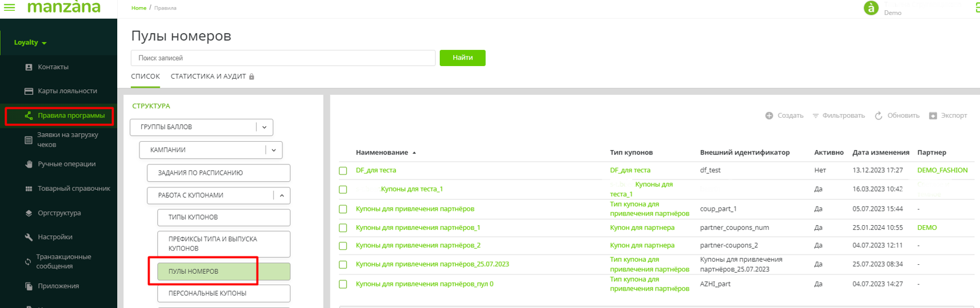Screen dimensions: 980x308
Task: Open the DEMO_FASHION partner link
Action: 942,171
